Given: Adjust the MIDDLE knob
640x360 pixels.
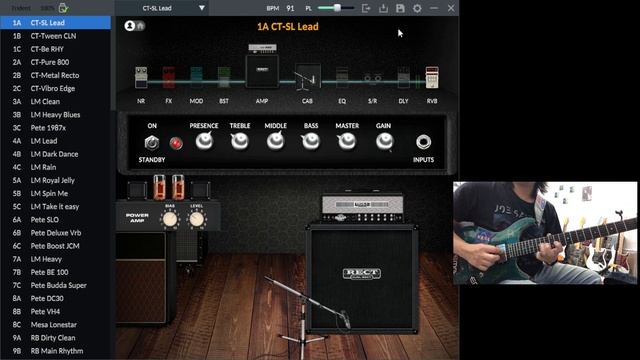Looking at the screenshot, I should 276,141.
